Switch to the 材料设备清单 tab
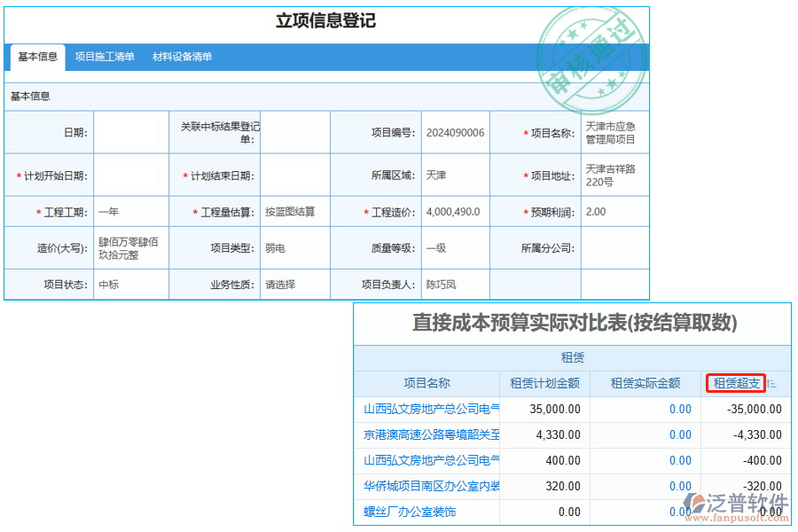 point(182,57)
